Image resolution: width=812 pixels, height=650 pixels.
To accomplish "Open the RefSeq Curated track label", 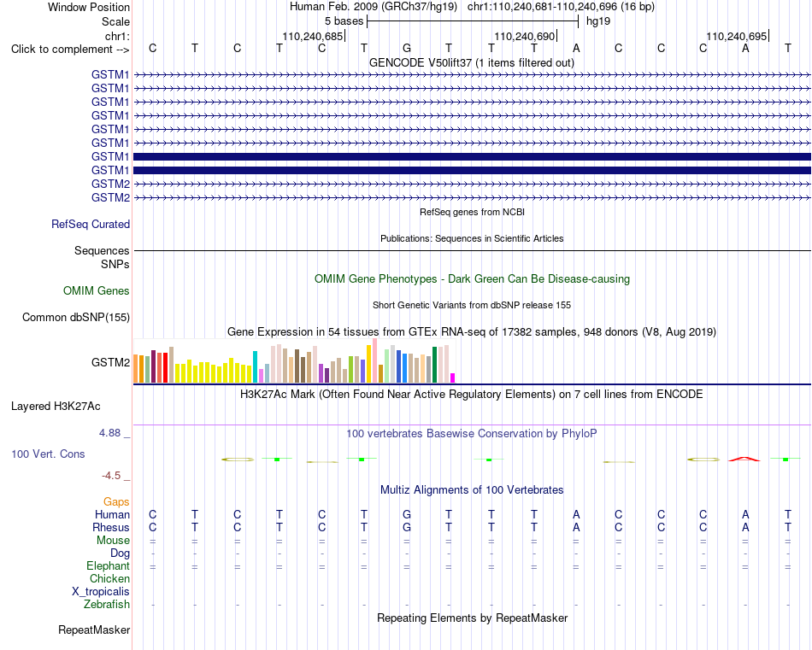I will 91,224.
